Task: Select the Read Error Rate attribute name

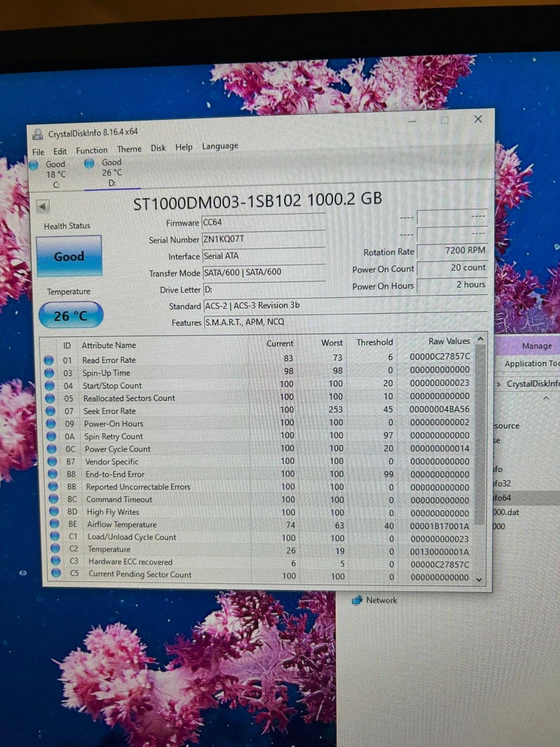Action: click(109, 360)
